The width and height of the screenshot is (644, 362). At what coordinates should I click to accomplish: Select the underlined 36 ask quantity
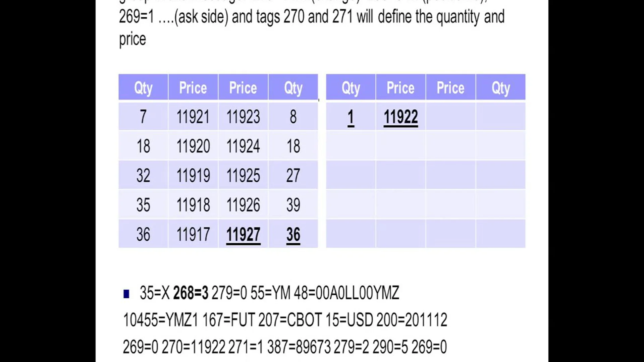[x=293, y=234]
